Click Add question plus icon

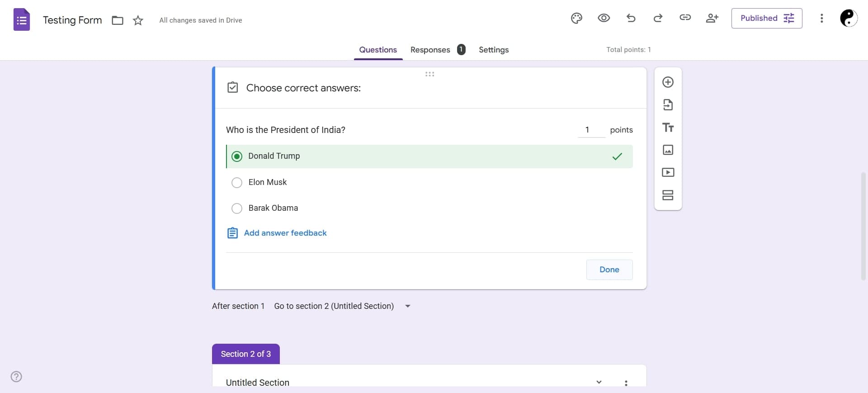(x=668, y=82)
